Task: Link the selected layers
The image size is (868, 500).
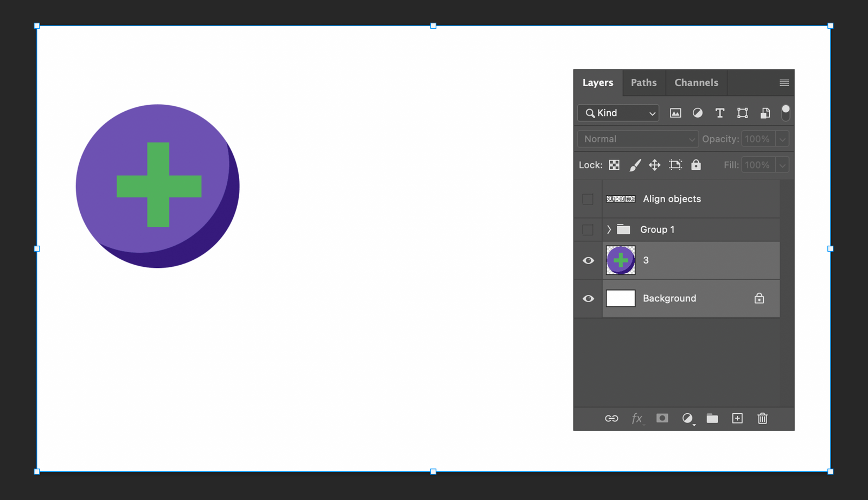Action: (611, 418)
